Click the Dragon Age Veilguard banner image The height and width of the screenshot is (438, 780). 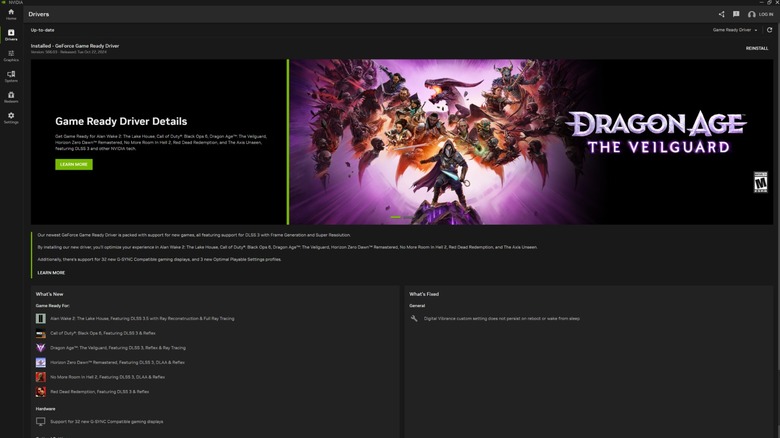tap(530, 140)
